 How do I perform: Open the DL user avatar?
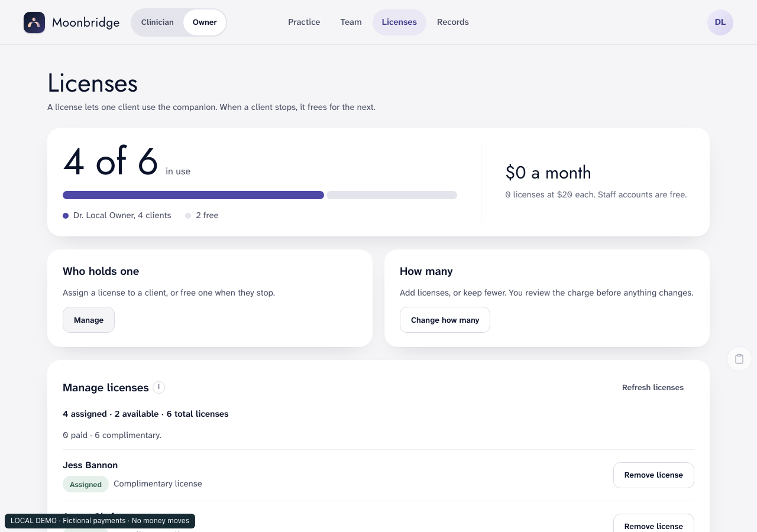[x=720, y=22]
